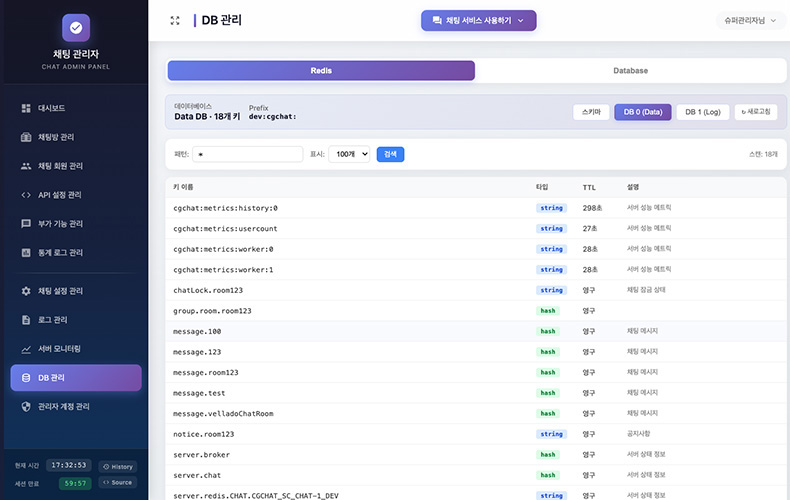
Task: Click the dev:cgchat: prefix value
Action: click(x=272, y=116)
